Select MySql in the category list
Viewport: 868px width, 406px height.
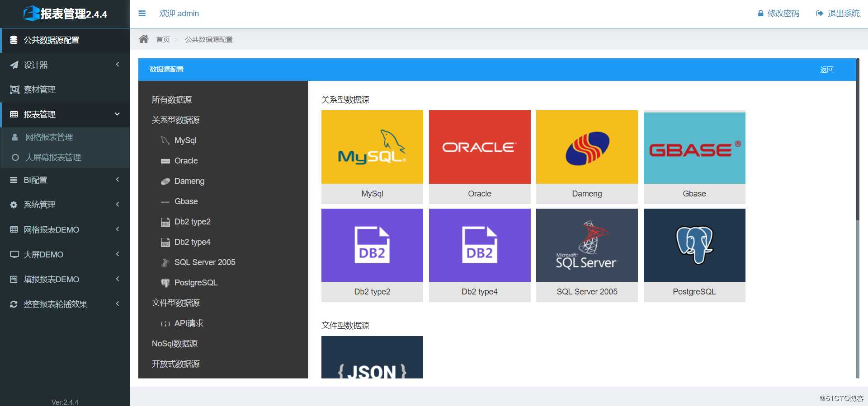[x=185, y=140]
